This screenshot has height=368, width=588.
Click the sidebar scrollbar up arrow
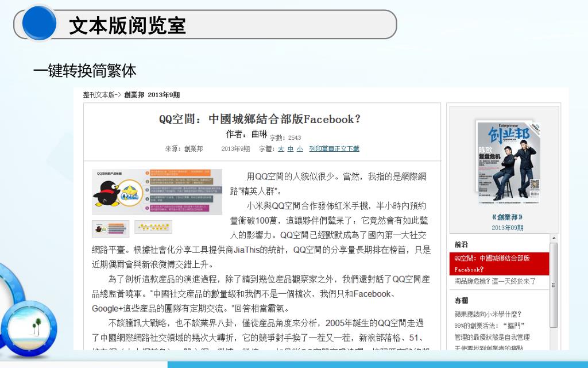(x=554, y=239)
